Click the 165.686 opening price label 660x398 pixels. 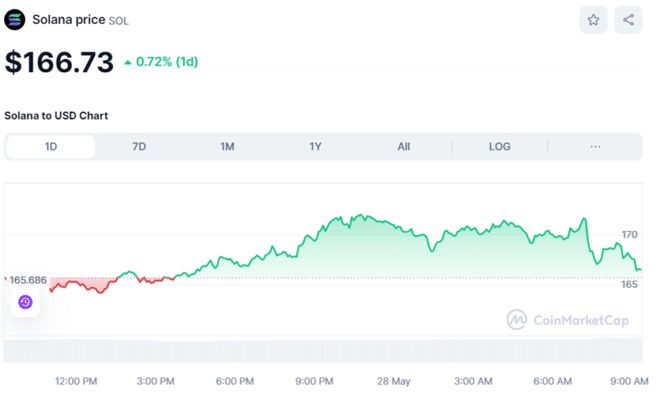[x=28, y=280]
